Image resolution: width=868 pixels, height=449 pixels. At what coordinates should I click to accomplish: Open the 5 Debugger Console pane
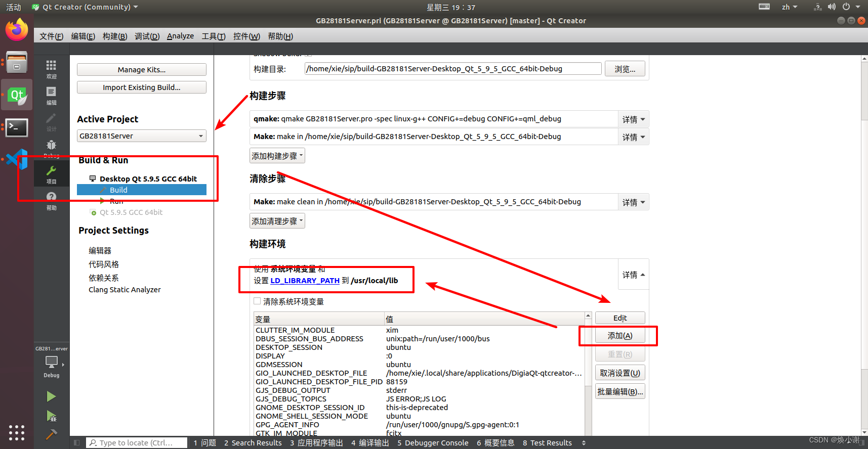coord(433,443)
